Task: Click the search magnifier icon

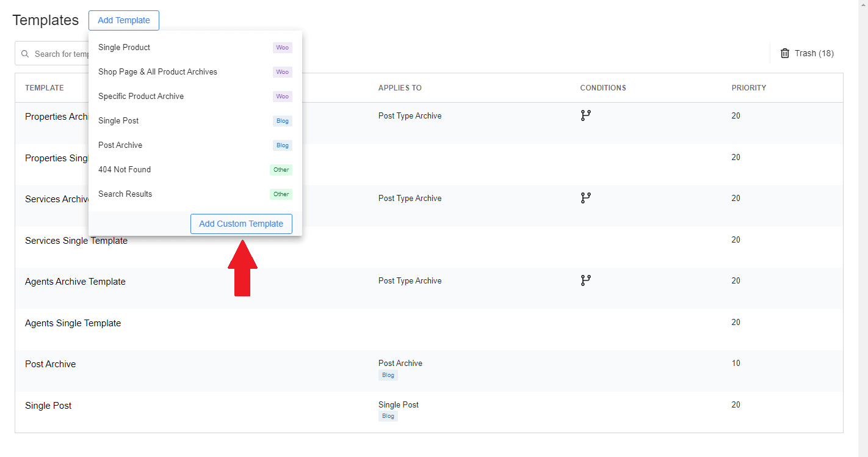Action: click(25, 54)
